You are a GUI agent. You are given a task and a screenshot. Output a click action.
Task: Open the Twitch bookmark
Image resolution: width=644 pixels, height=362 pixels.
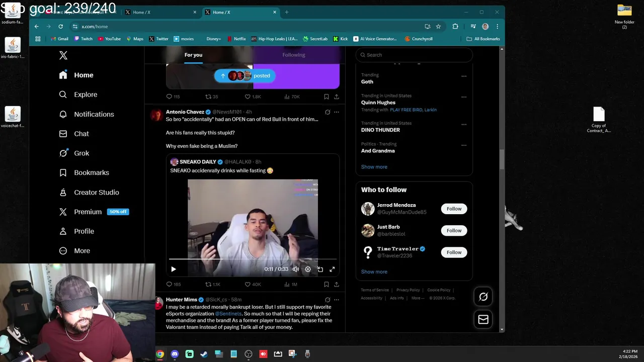click(84, 39)
